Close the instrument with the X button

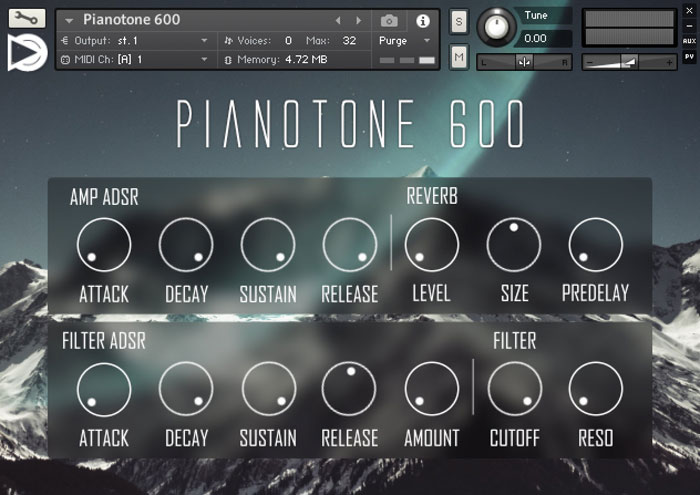coord(689,10)
